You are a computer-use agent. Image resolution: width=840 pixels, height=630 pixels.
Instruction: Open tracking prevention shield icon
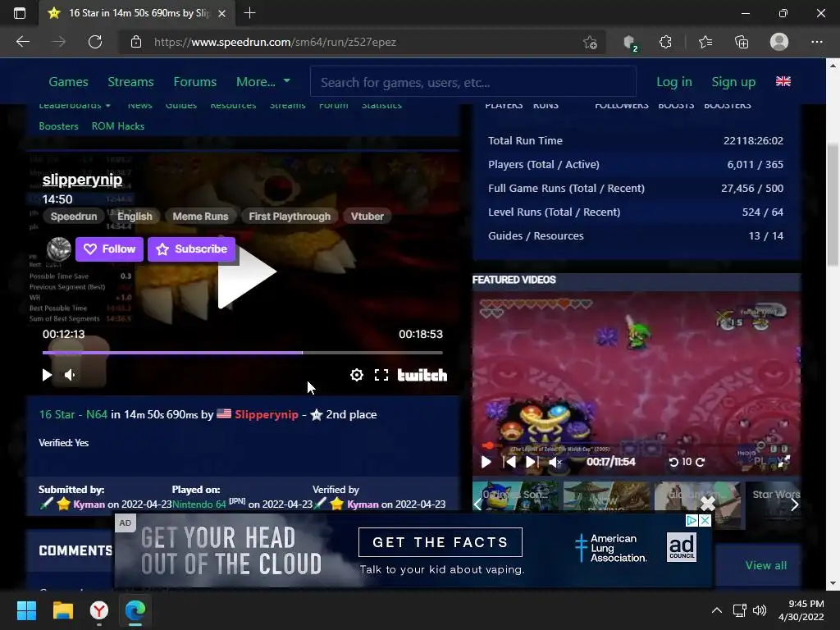[x=631, y=43]
